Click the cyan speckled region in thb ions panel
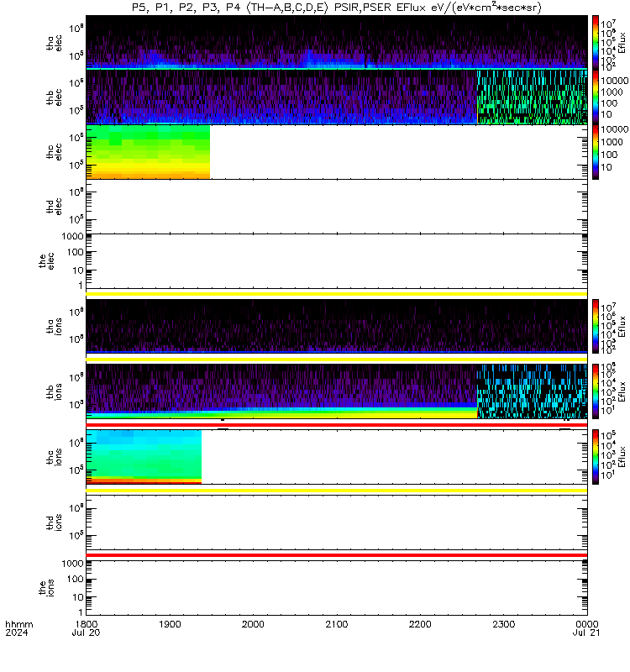This screenshot has height=672, width=630. (533, 391)
